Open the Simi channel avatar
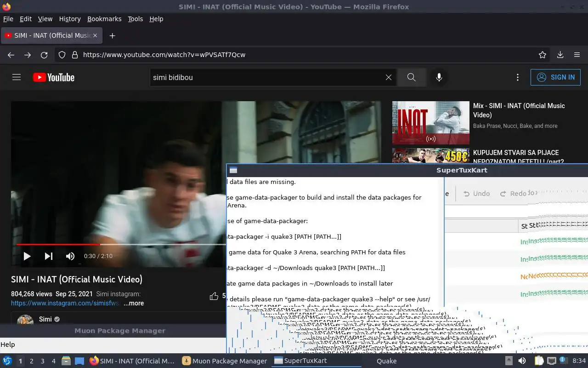The height and width of the screenshot is (368, 588). (x=25, y=320)
